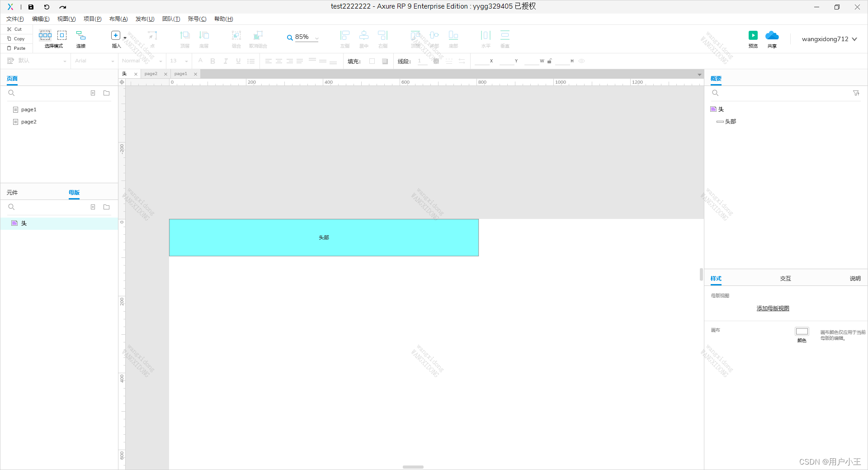Viewport: 868px width, 470px height.
Task: Open the 项目(P) menu
Action: coord(92,19)
